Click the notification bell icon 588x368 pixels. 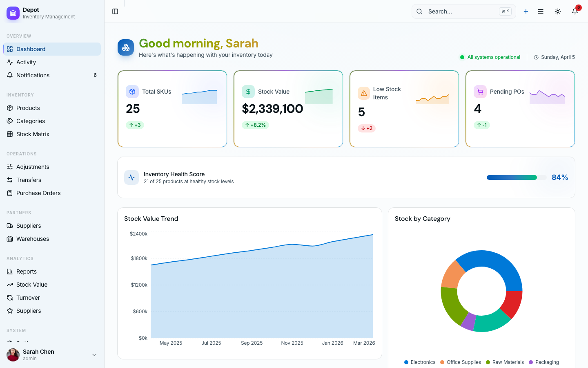point(575,11)
